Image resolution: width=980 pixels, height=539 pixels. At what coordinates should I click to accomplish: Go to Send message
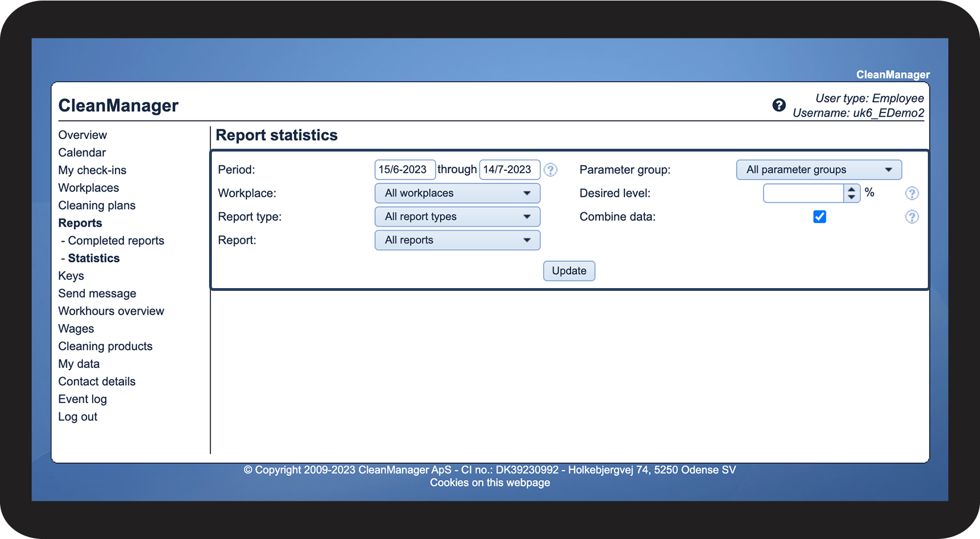97,294
